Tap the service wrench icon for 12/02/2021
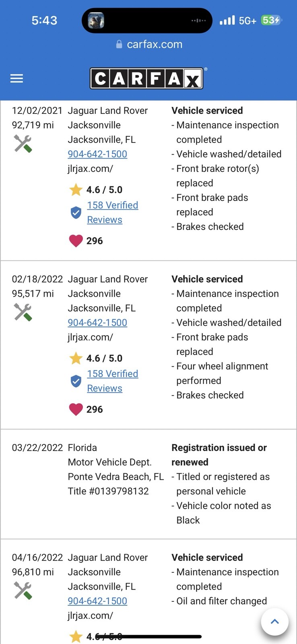 [x=23, y=144]
